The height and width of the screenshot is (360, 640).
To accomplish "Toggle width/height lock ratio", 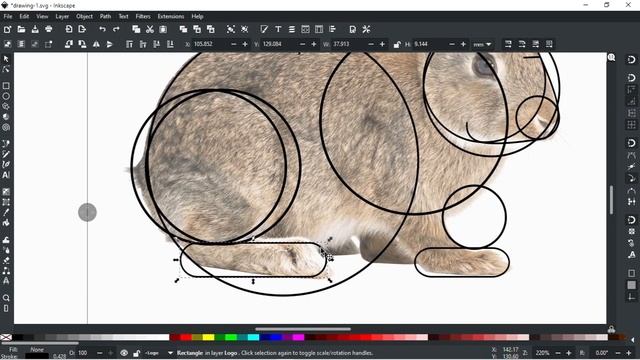I will pos(397,44).
